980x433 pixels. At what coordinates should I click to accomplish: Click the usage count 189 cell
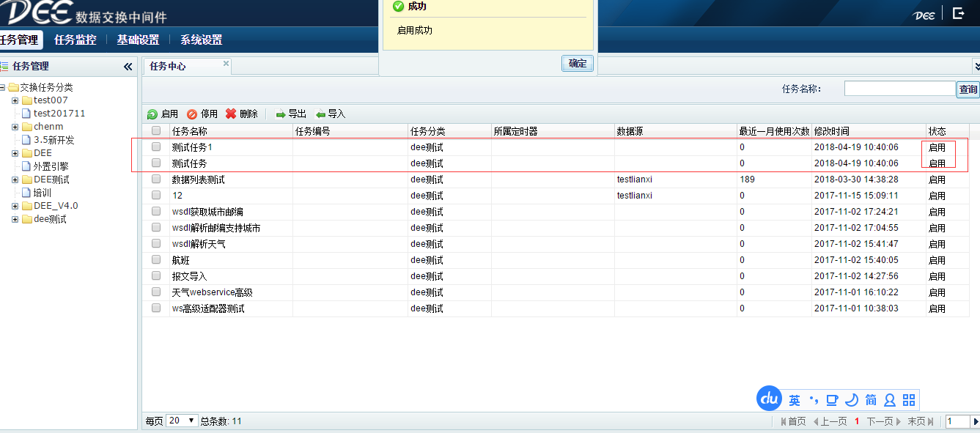[x=747, y=180]
